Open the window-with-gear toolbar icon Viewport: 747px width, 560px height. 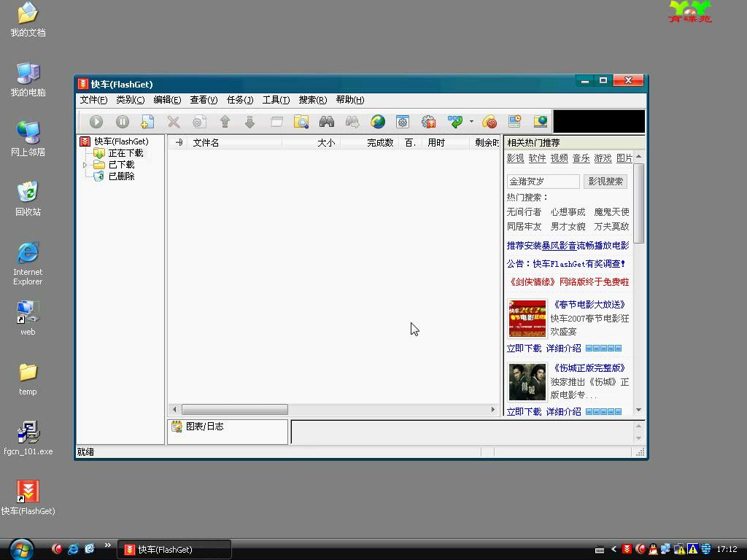coord(403,122)
